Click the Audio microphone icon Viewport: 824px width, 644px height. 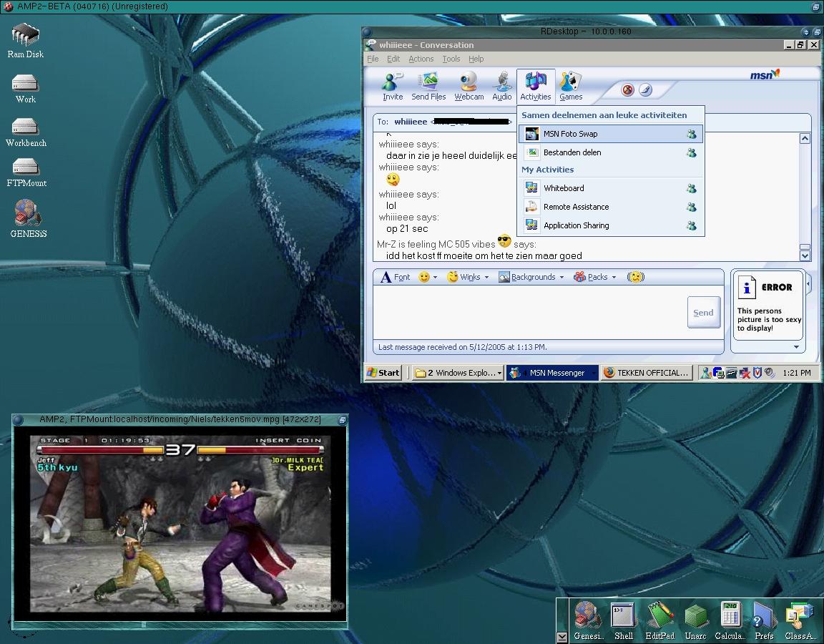[502, 86]
